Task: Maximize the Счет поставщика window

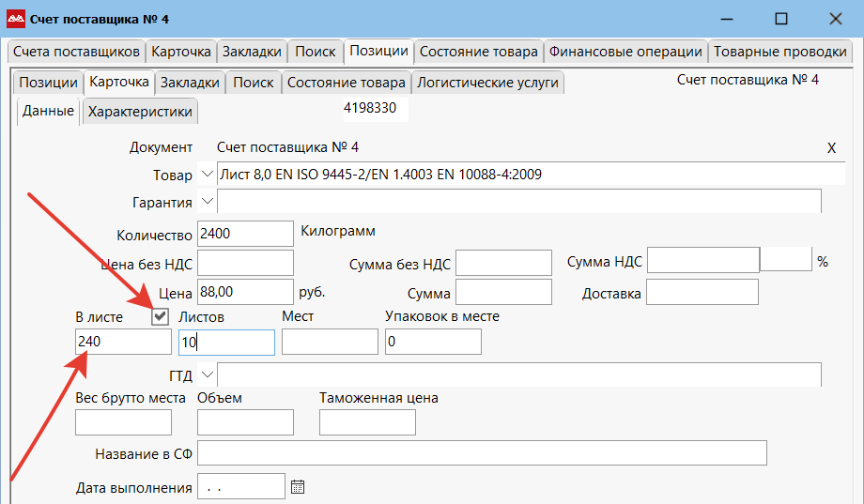Action: pos(780,19)
